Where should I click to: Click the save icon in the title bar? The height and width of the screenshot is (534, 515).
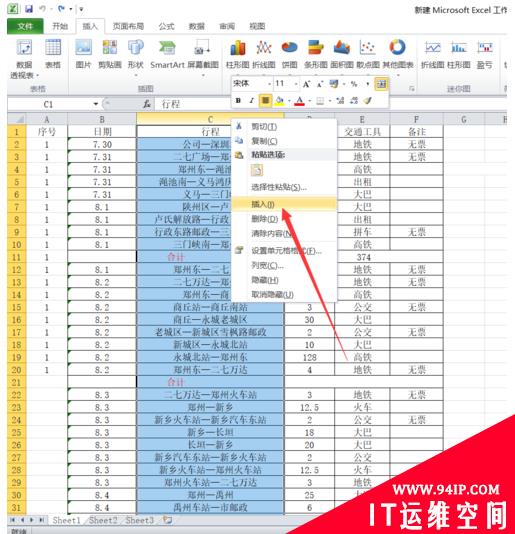(29, 9)
